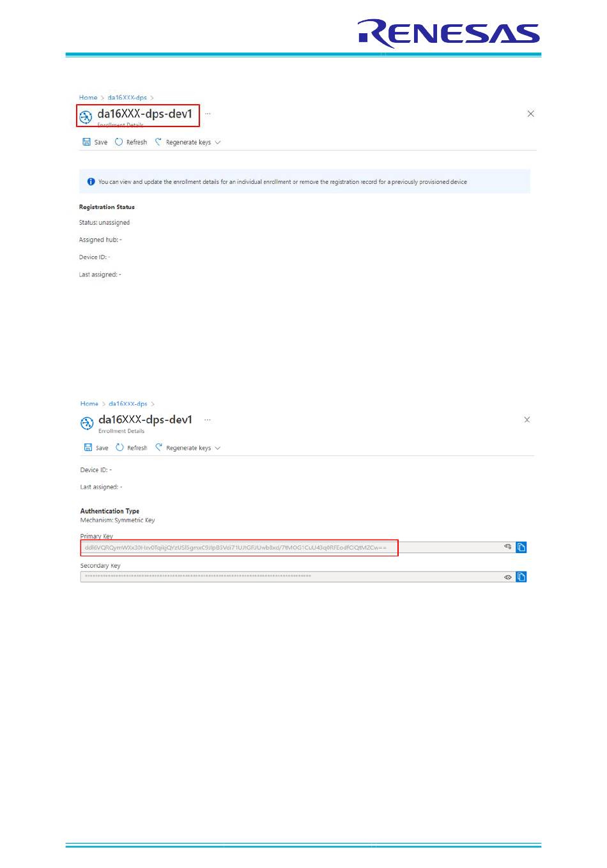
Task: Copy the Primary Key to clipboard
Action: click(x=521, y=547)
